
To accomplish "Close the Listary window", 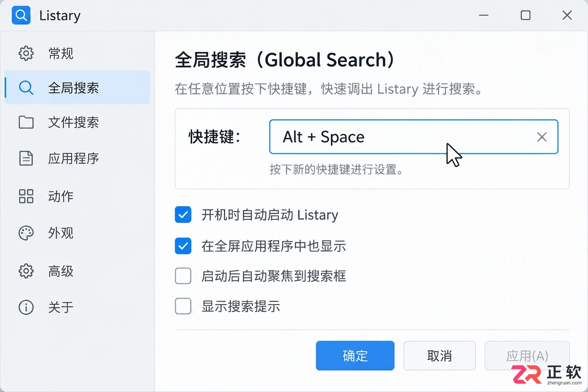I will tap(567, 16).
